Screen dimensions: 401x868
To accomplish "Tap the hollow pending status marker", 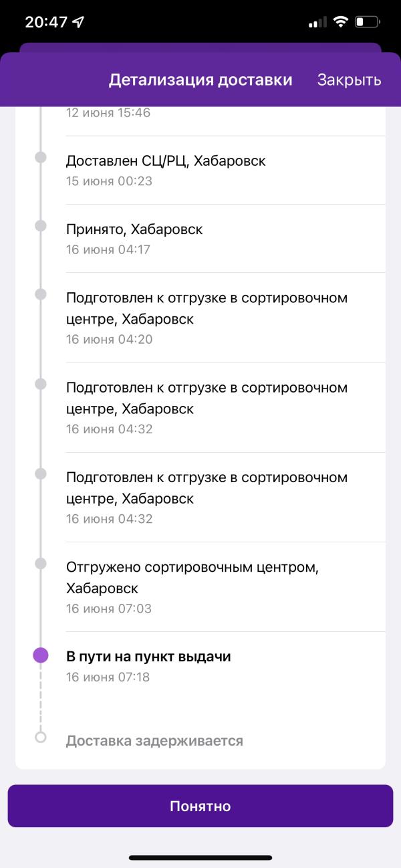I will (41, 738).
